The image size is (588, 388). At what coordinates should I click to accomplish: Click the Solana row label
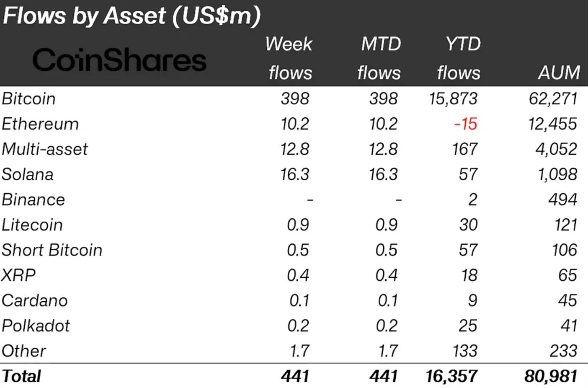pyautogui.click(x=28, y=174)
